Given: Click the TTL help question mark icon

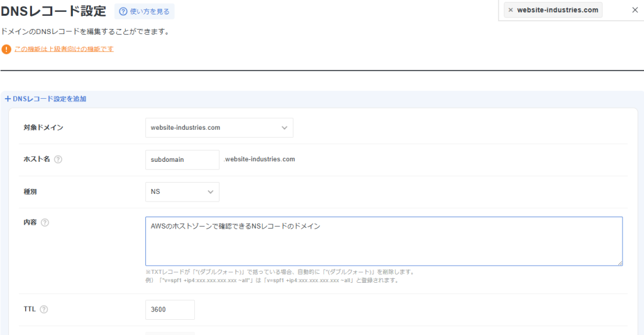Looking at the screenshot, I should click(44, 309).
